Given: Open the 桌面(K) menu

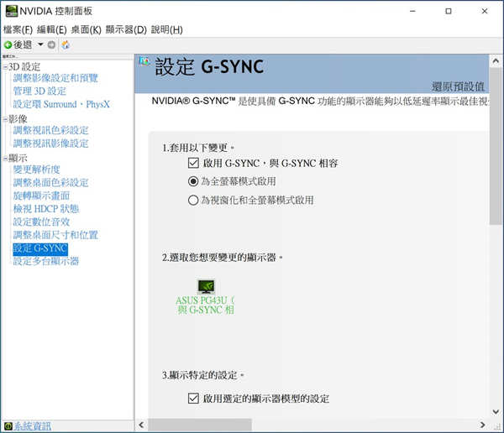Looking at the screenshot, I should 87,30.
